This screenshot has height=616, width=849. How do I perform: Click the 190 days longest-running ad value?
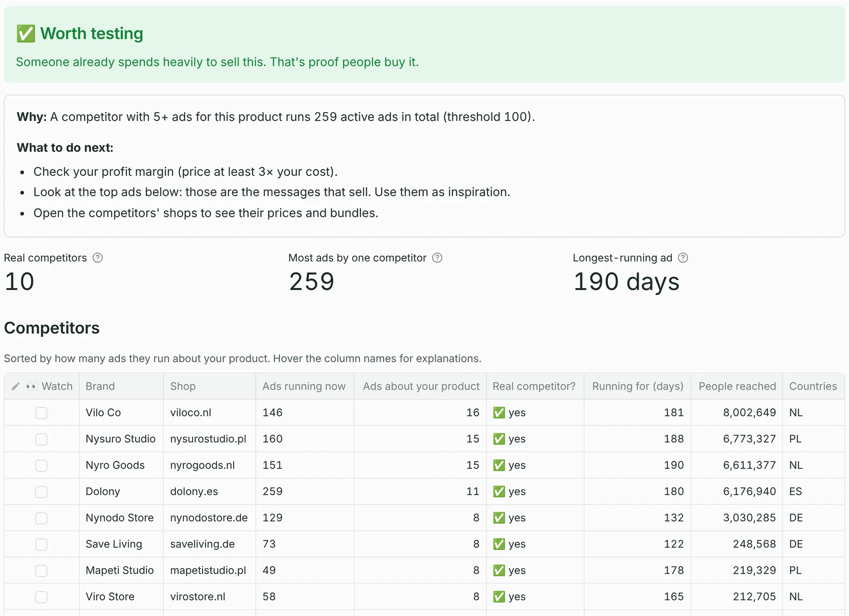627,281
